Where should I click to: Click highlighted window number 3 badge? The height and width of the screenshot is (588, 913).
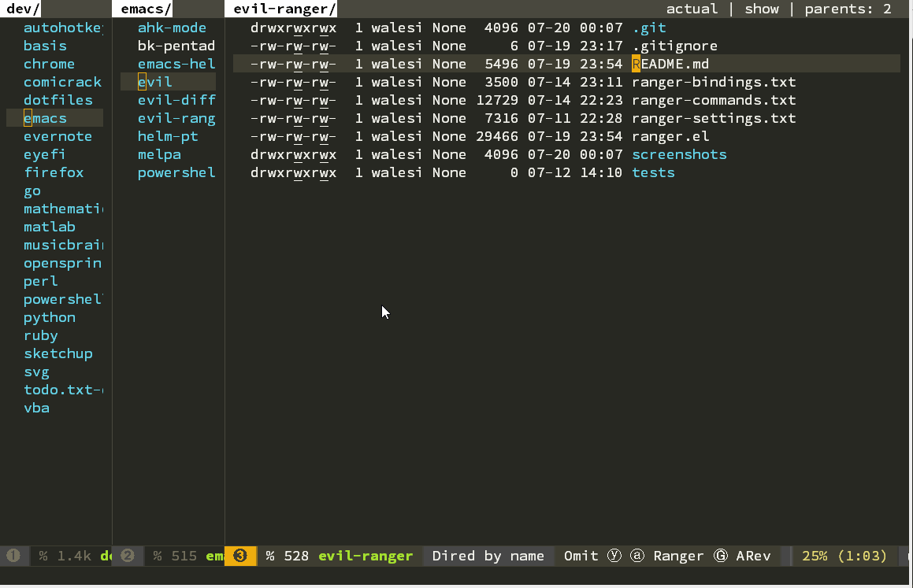pyautogui.click(x=240, y=556)
